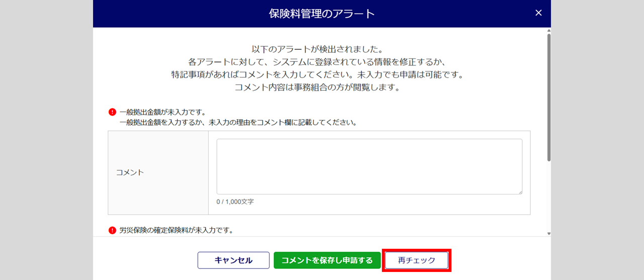Click the 保険料管理のアラート title text

322,14
